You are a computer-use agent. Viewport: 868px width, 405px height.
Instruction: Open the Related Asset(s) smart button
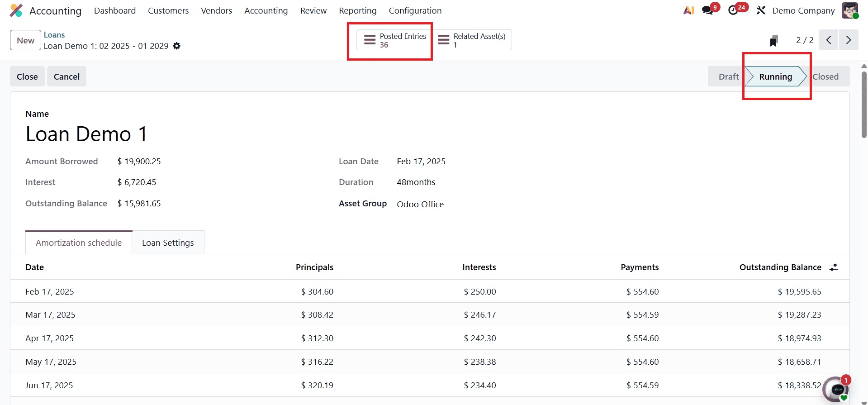472,40
